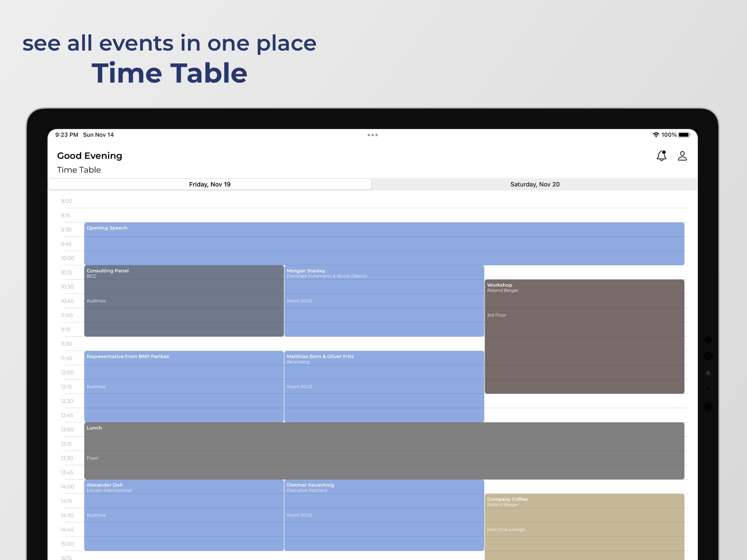
Task: Click the 100% battery percentage
Action: (x=669, y=135)
